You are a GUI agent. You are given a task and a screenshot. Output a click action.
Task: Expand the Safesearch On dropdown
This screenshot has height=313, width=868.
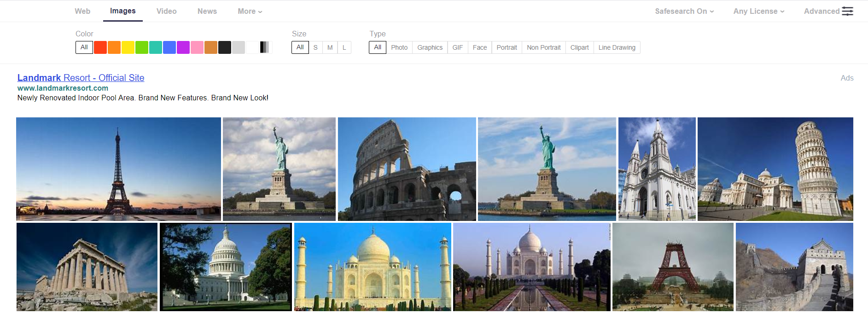click(684, 11)
